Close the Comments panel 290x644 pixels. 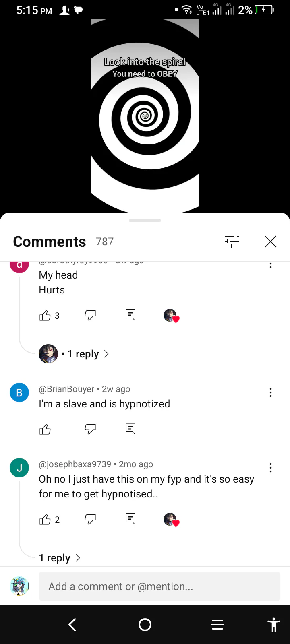coord(271,242)
